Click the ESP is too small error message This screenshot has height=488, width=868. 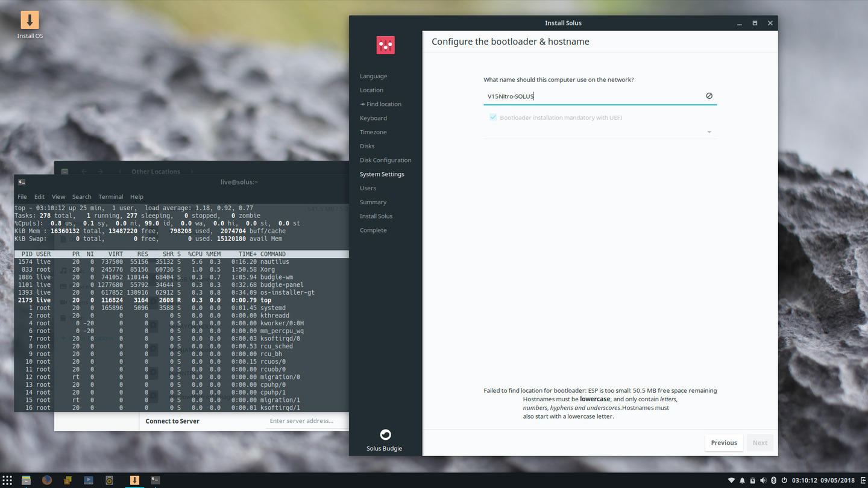(x=600, y=390)
